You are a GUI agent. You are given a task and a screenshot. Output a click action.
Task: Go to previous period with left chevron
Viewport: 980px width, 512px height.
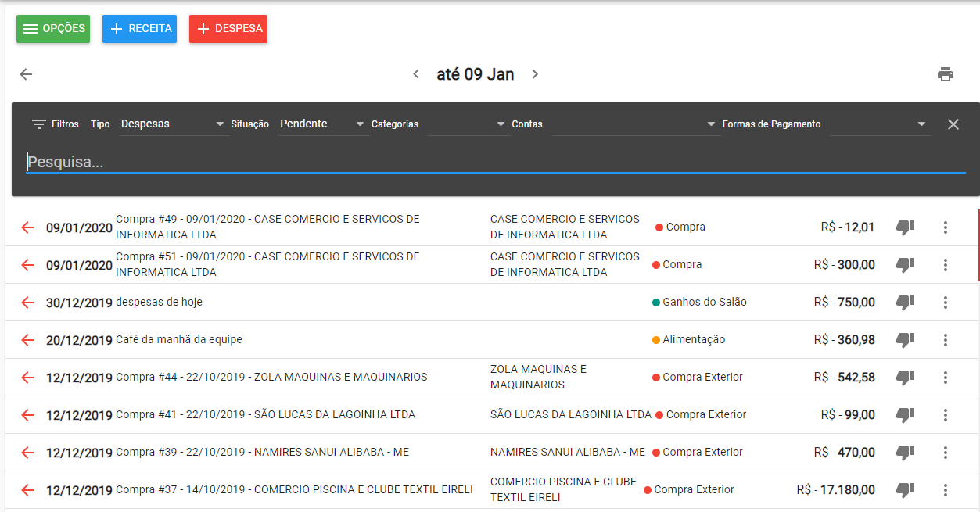416,74
